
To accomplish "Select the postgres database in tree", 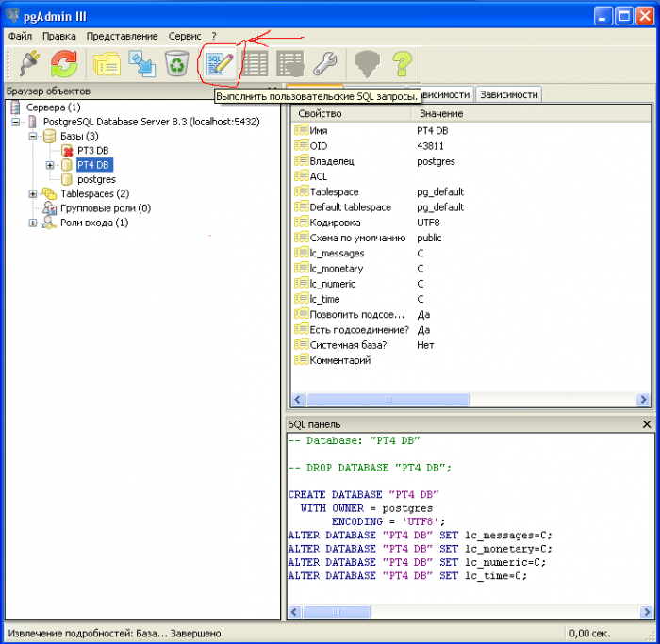I will 95,179.
